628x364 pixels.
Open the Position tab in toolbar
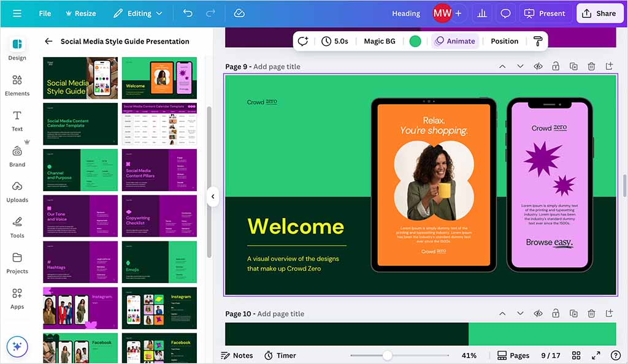pyautogui.click(x=504, y=41)
